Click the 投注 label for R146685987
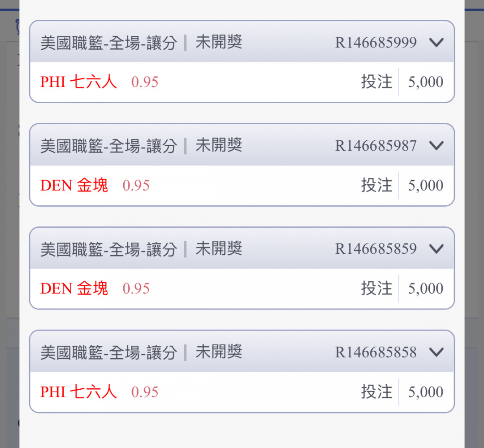Image resolution: width=484 pixels, height=448 pixels. point(376,185)
